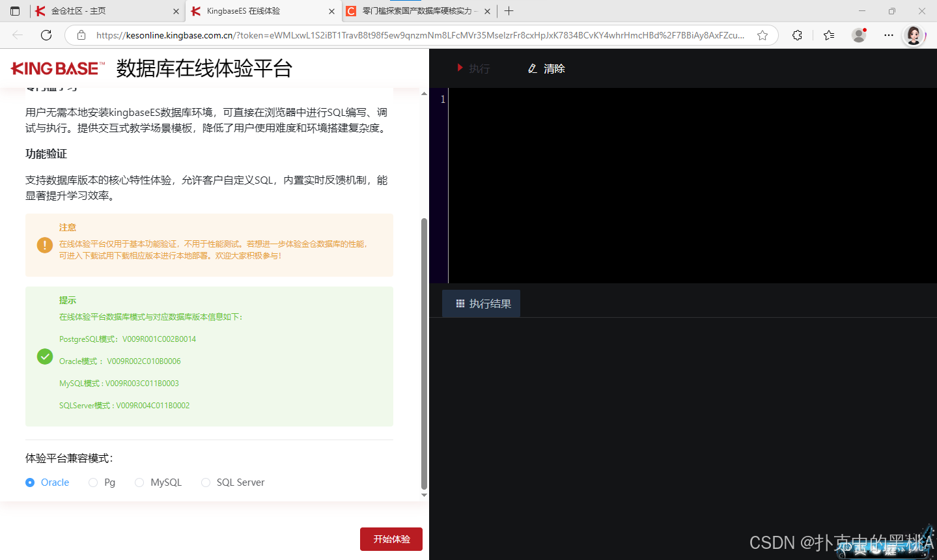
Task: Add this page to favorites with the star icon
Action: (762, 35)
